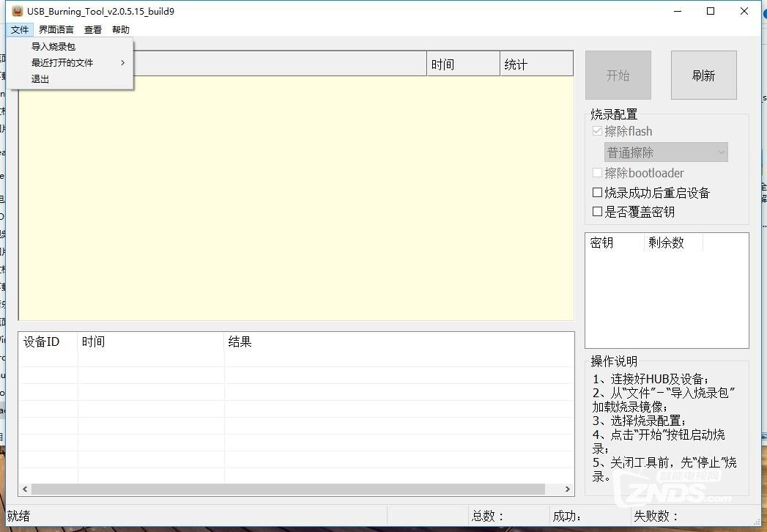Click the 时间 column header in the result list
Viewport: 767px width, 532px height.
pos(151,341)
